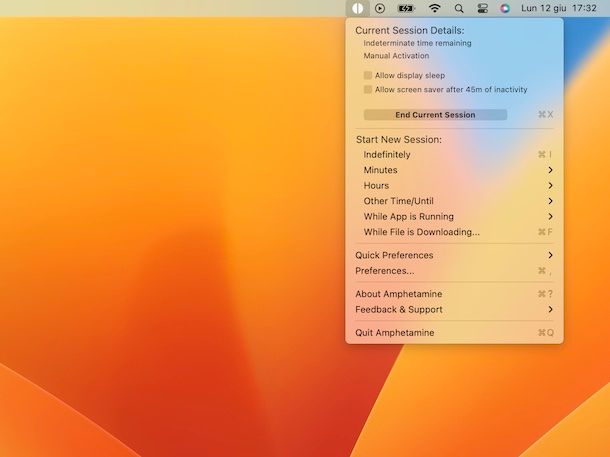610x457 pixels.
Task: Open Spotlight search magnifier icon
Action: tap(459, 8)
